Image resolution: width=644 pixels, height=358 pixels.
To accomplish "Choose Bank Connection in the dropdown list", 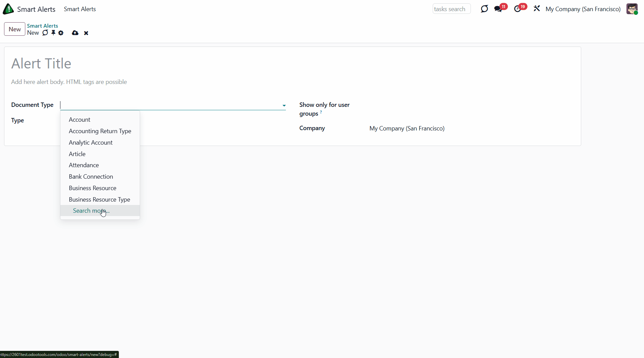I will [91, 177].
